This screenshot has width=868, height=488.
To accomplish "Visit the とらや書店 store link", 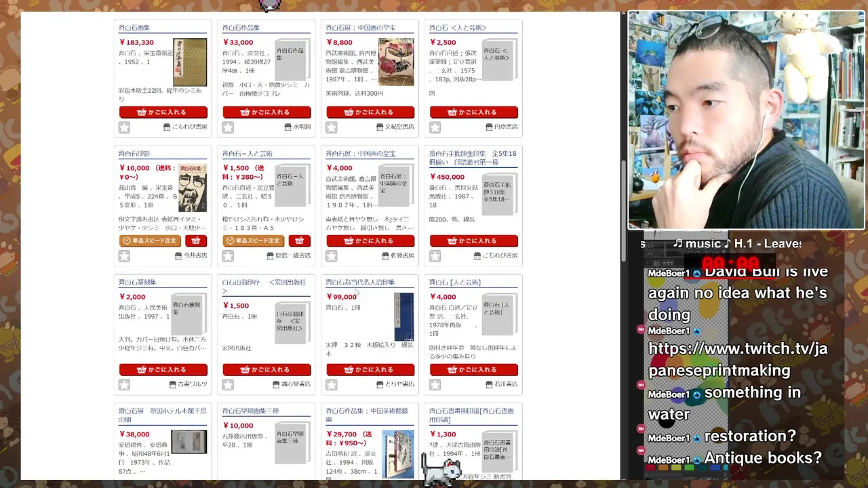I will tap(395, 384).
